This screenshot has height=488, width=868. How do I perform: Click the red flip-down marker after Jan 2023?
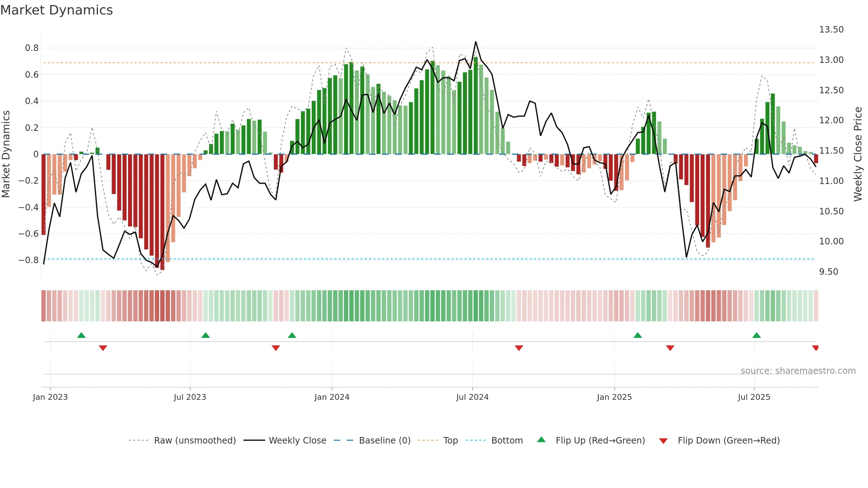(103, 348)
